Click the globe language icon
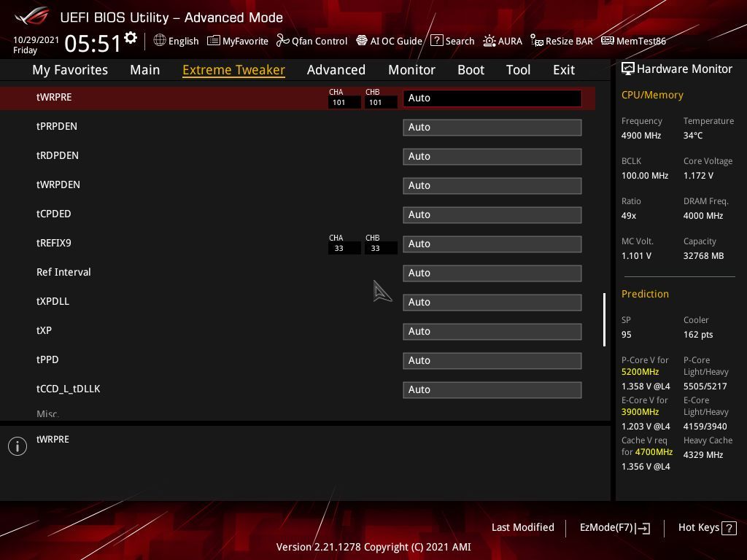The height and width of the screenshot is (560, 747). click(x=160, y=41)
